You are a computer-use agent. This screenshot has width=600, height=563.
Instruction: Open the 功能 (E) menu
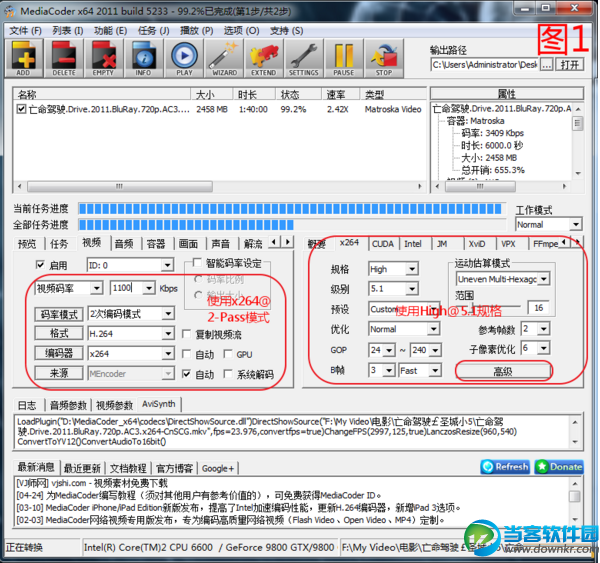tap(111, 30)
